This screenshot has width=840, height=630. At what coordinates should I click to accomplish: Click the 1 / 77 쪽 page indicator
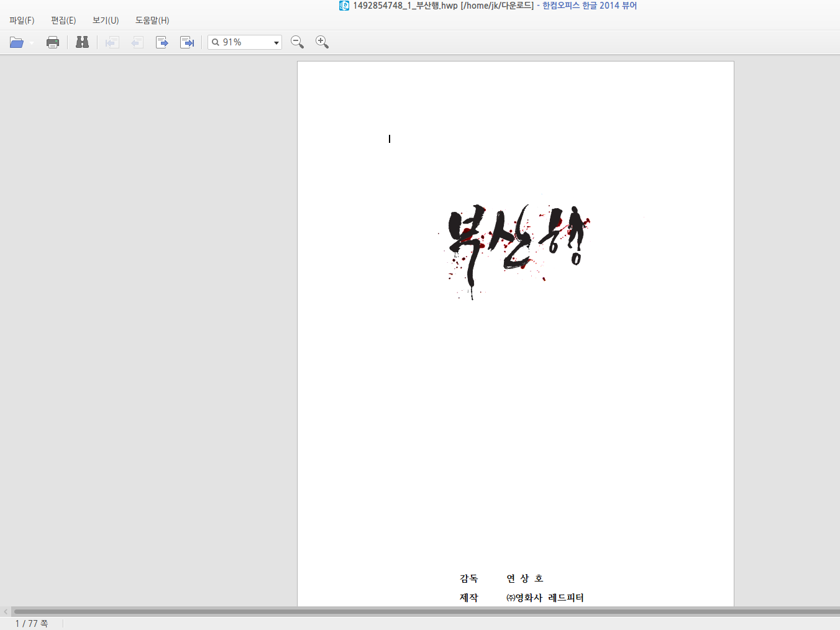pyautogui.click(x=32, y=623)
